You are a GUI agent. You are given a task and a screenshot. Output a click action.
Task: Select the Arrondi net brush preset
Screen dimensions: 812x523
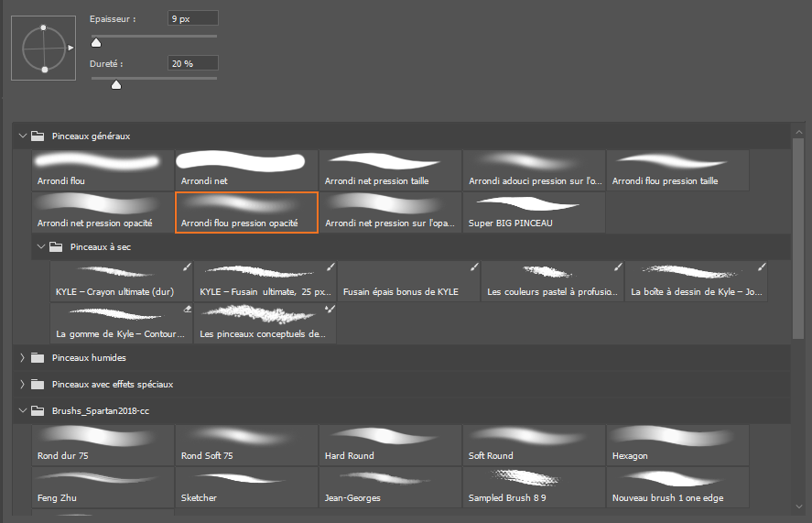[246, 170]
